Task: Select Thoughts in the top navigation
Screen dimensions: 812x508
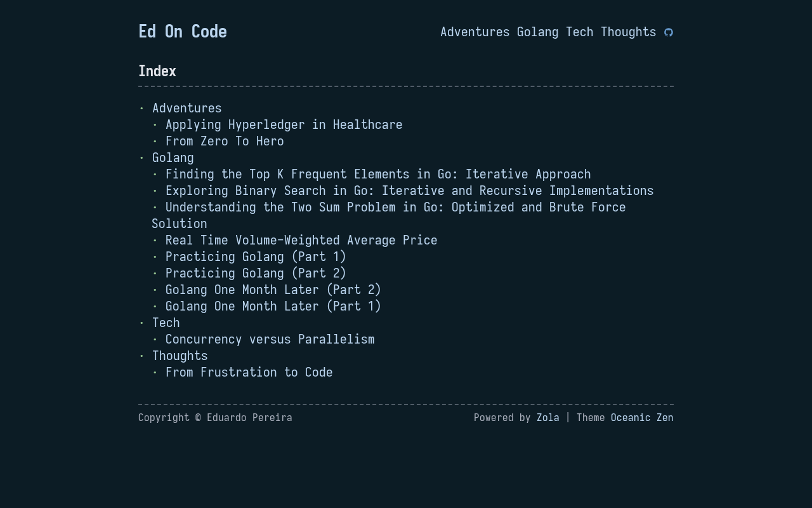Action: (x=629, y=32)
